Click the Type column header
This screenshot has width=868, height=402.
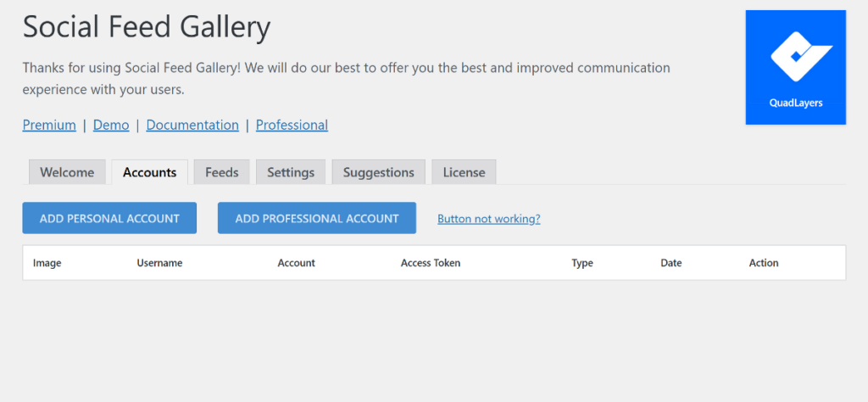tap(582, 263)
